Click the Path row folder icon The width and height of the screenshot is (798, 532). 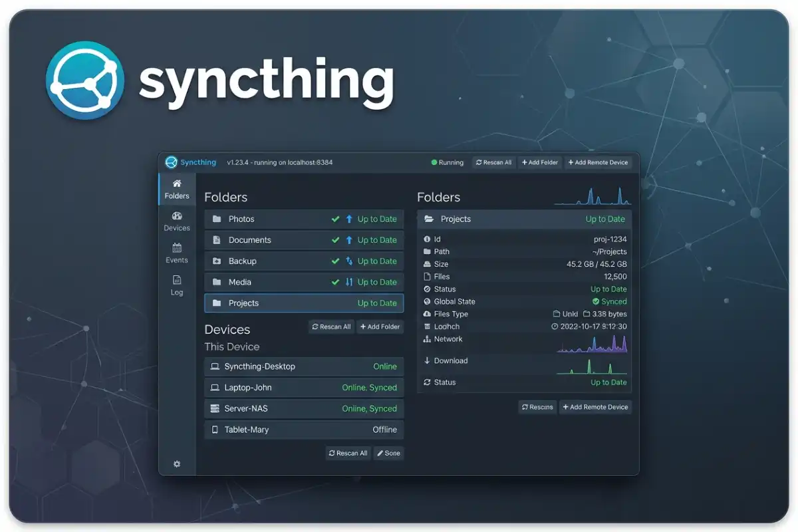point(427,251)
